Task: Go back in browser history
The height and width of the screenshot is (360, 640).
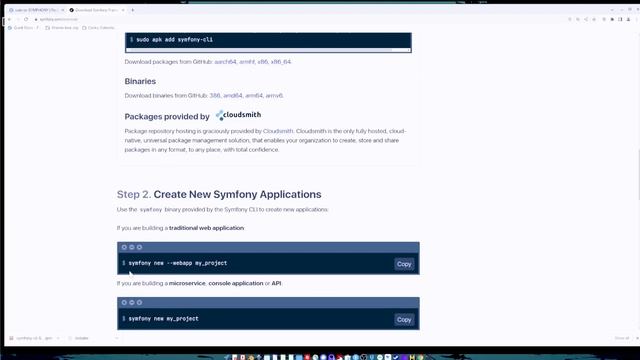Action: click(9, 19)
